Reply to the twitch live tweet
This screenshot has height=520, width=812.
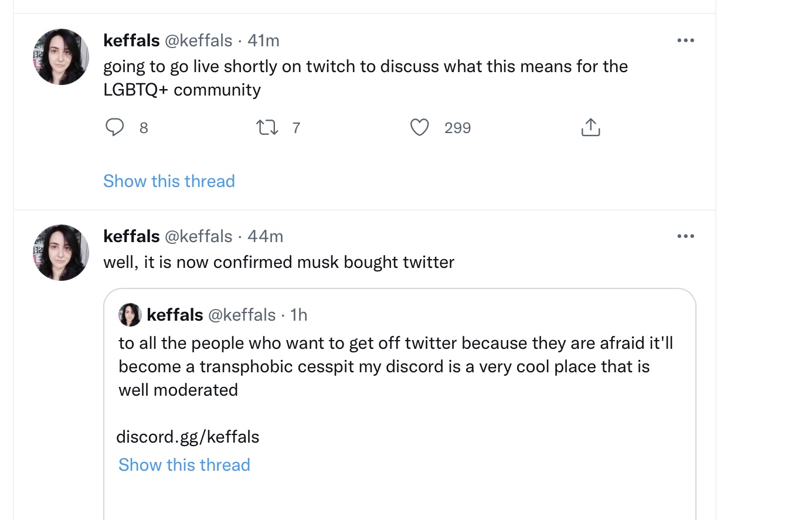pos(115,127)
